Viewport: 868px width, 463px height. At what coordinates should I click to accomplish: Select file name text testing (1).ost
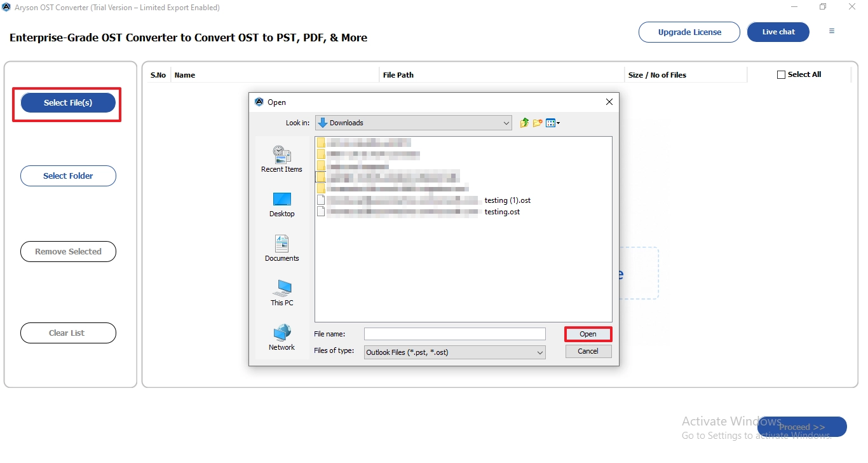coord(508,200)
